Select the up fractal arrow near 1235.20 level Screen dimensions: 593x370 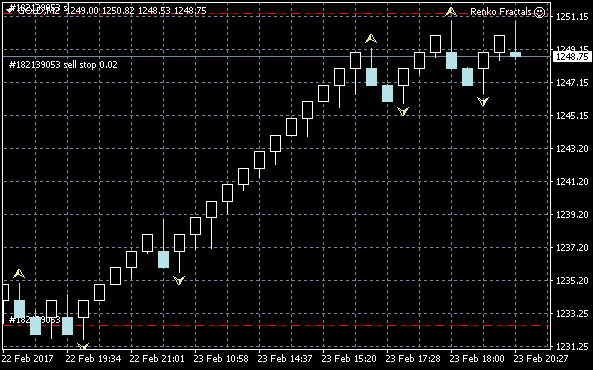(19, 274)
